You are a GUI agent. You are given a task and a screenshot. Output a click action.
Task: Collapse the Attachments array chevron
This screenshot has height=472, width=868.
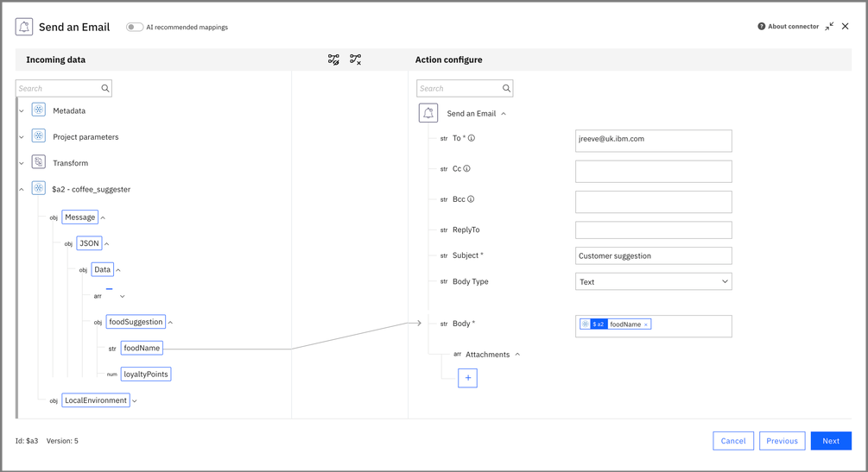[517, 355]
